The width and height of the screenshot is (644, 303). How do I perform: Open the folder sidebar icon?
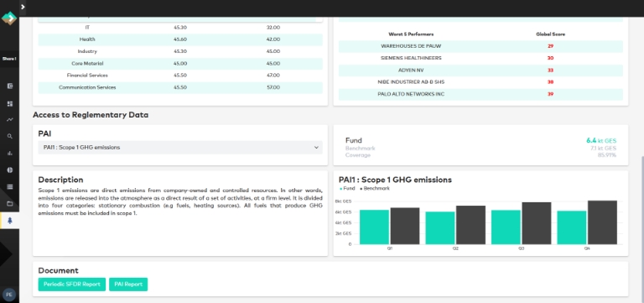pos(10,203)
